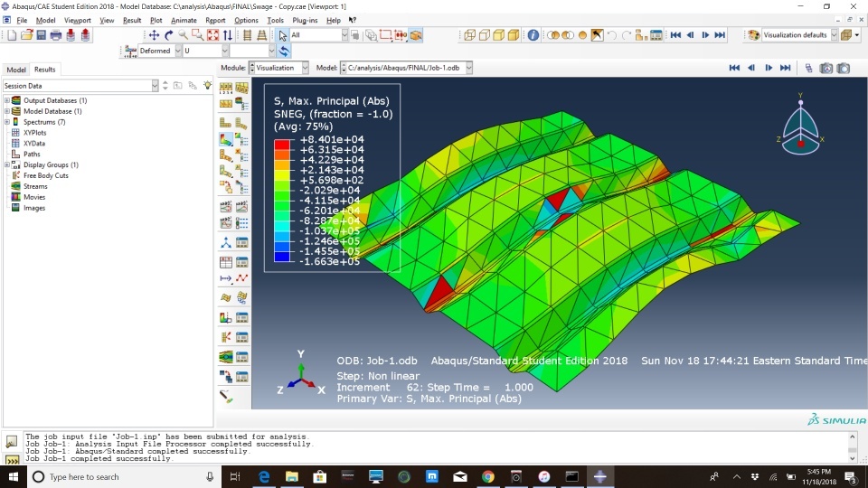
Task: Jump to first frame in top toolbar
Action: click(675, 35)
